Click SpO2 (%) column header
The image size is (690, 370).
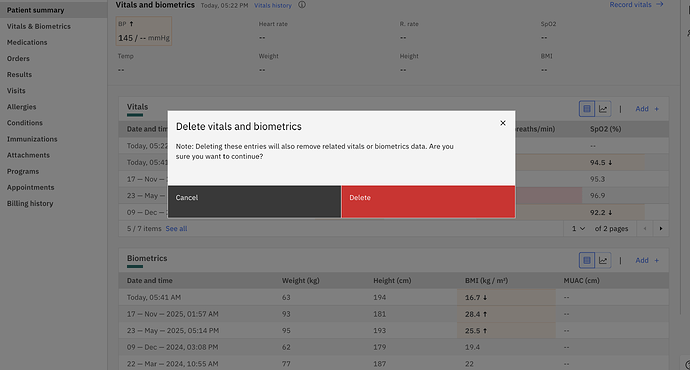[x=605, y=129]
